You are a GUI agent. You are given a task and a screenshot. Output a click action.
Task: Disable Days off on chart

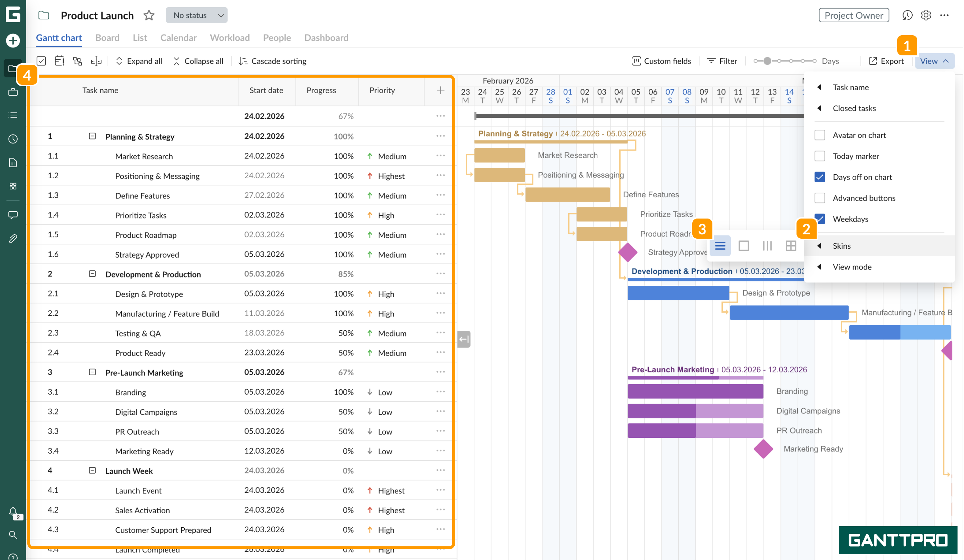pos(820,177)
